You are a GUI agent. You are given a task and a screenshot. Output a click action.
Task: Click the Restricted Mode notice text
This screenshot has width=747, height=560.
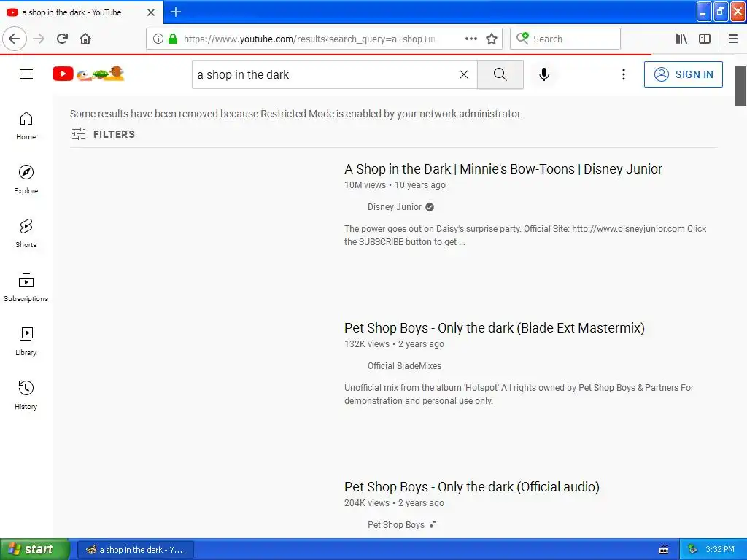click(x=296, y=114)
